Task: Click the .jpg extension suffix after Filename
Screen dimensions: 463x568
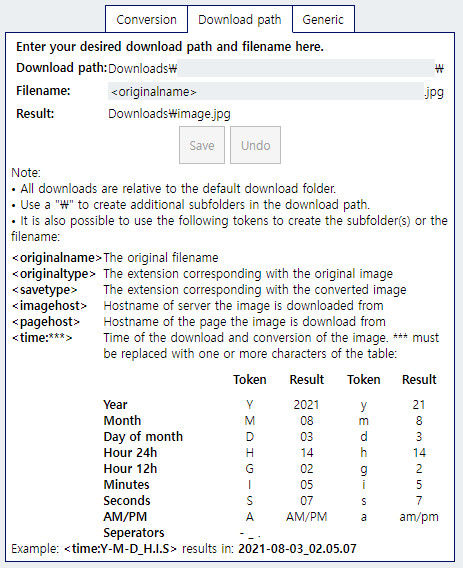Action: coord(434,92)
